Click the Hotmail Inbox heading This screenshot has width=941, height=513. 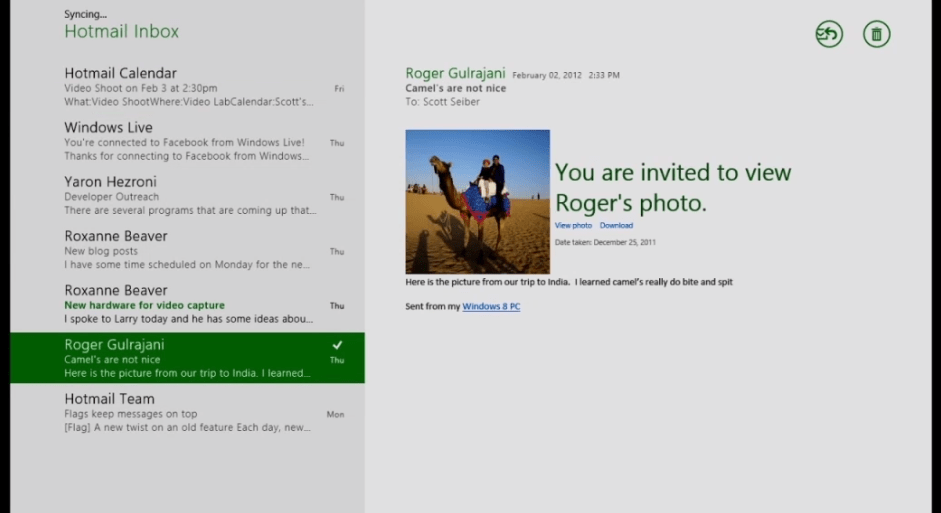[x=122, y=31]
